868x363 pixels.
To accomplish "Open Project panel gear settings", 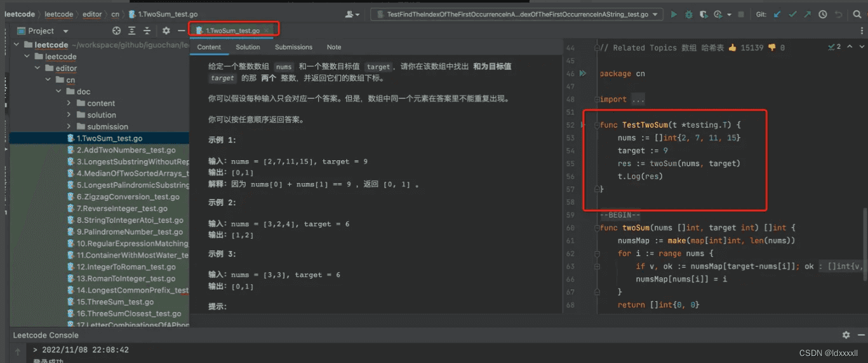I will [x=166, y=31].
